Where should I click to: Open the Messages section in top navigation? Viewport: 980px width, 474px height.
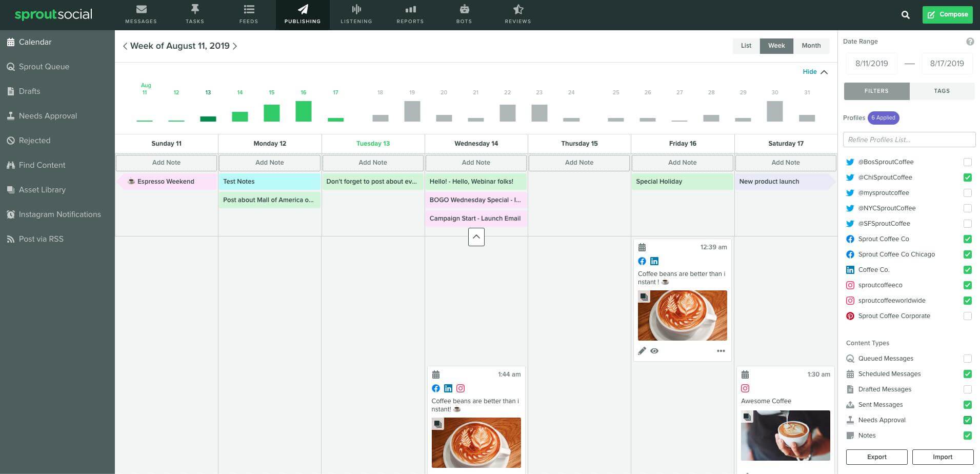[141, 14]
